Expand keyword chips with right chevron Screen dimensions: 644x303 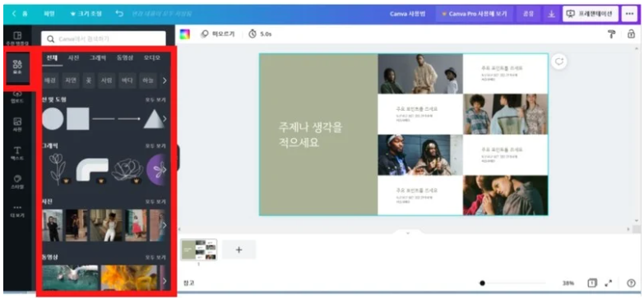[x=164, y=80]
